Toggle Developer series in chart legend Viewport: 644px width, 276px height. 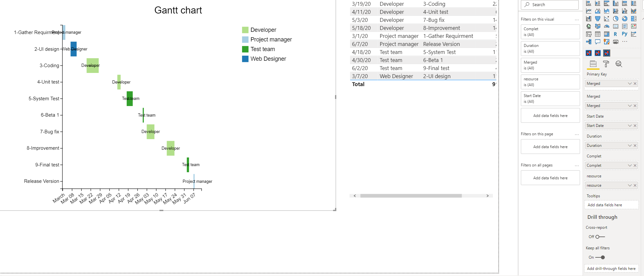[263, 30]
